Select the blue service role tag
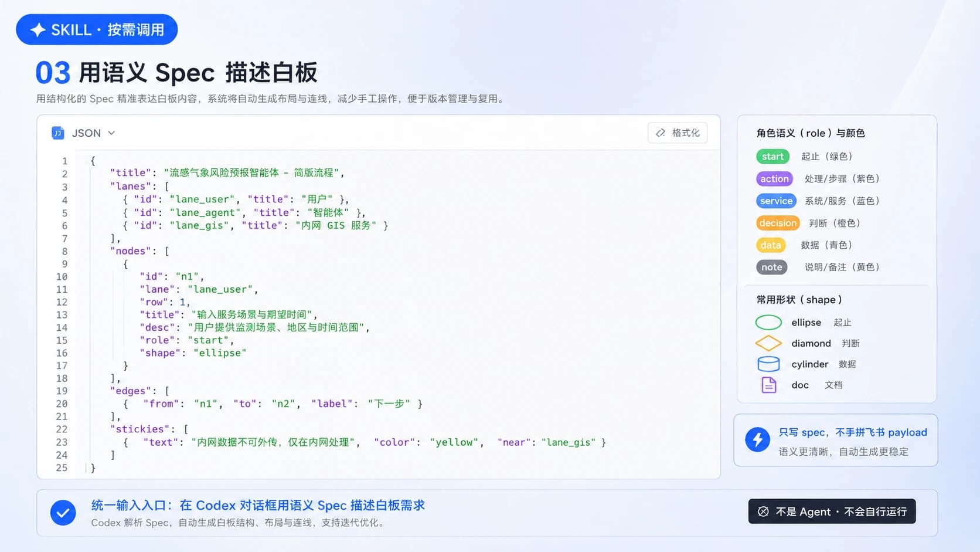 [x=776, y=201]
